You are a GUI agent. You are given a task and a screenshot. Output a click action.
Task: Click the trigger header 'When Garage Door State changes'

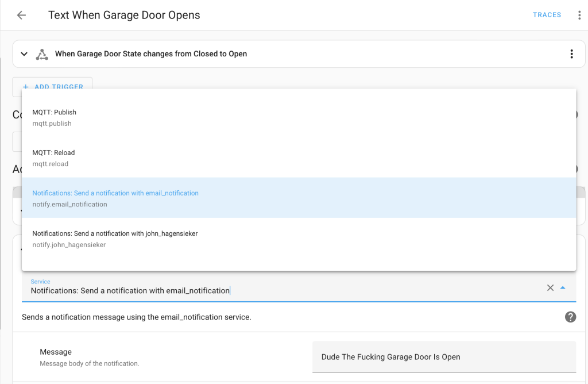point(150,53)
